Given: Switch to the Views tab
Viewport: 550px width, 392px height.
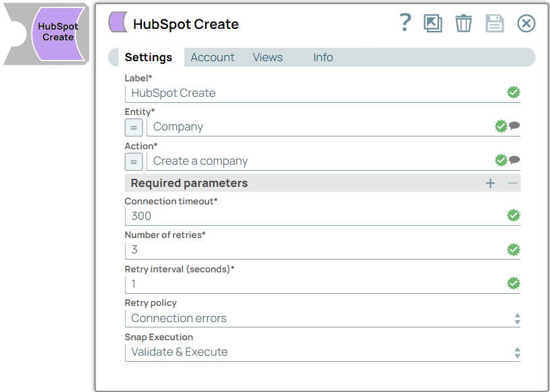Looking at the screenshot, I should tap(268, 57).
